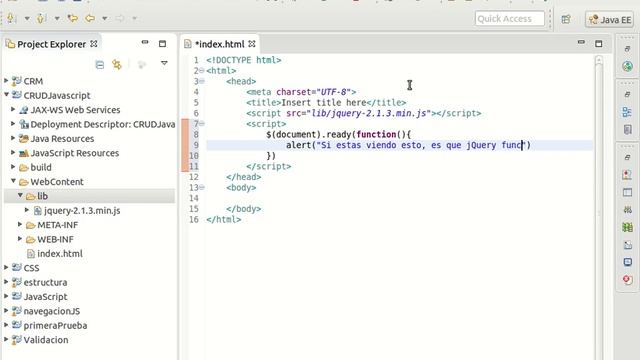Toggle fold marker on head line 3
Image resolution: width=640 pixels, height=360 pixels.
point(202,81)
